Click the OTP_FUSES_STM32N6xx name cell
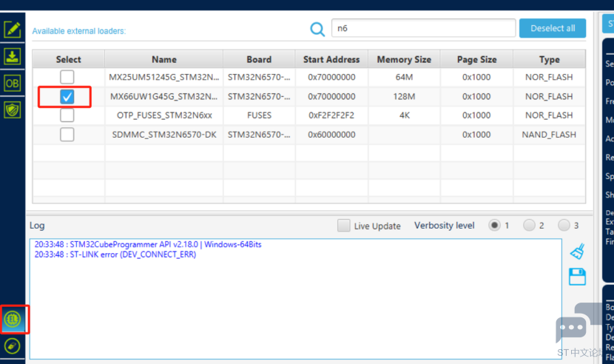Image resolution: width=614 pixels, height=364 pixels. click(x=164, y=115)
